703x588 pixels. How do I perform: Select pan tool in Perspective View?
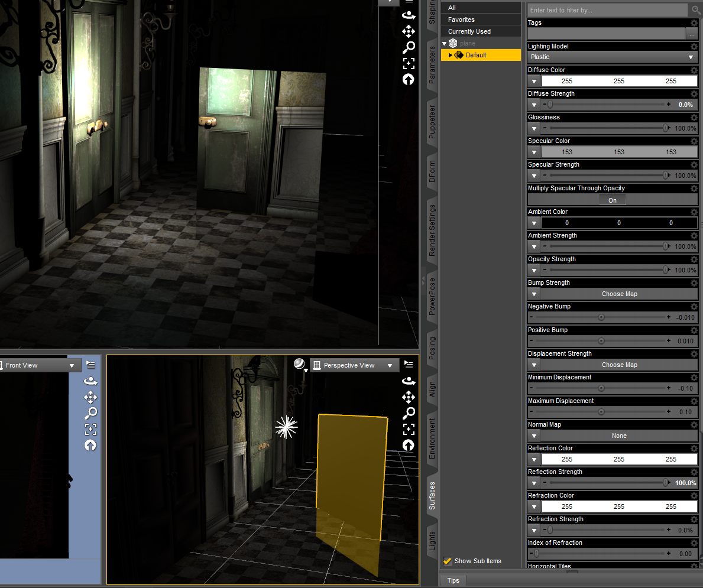point(409,397)
